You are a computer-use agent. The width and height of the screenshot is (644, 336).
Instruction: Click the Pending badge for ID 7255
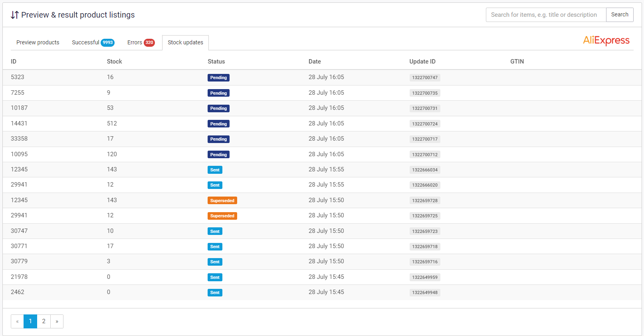218,93
